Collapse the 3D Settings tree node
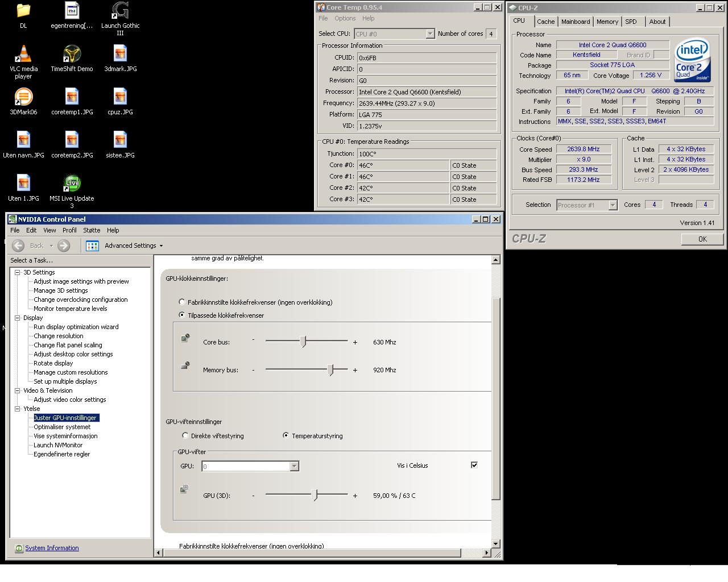The height and width of the screenshot is (582, 728). (x=17, y=272)
